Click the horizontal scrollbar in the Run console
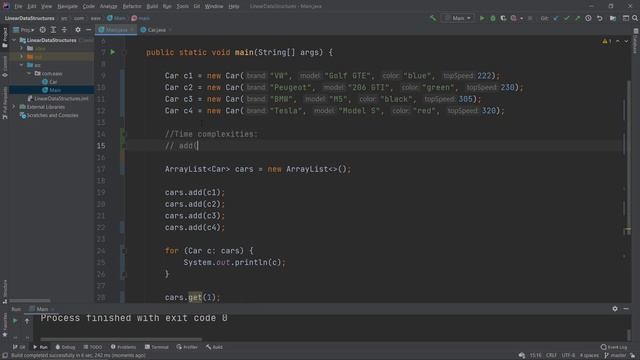This screenshot has width=640, height=360. tap(121, 339)
